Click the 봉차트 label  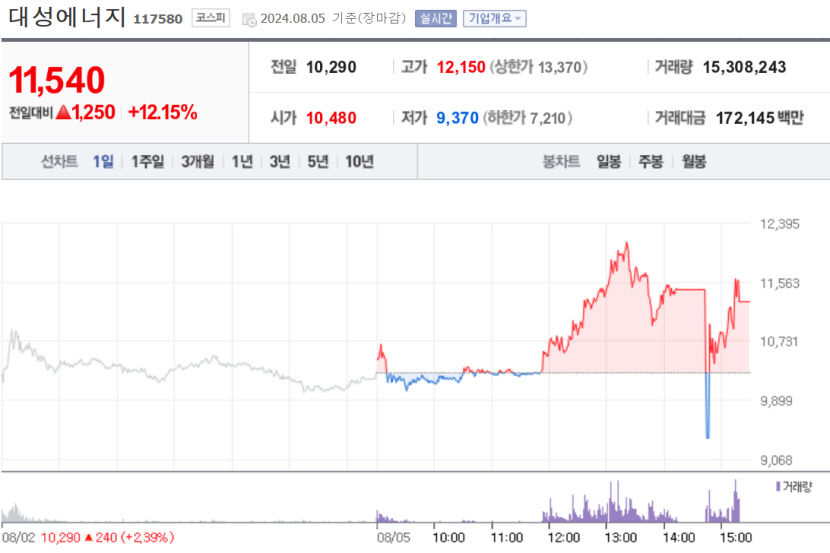tap(561, 161)
